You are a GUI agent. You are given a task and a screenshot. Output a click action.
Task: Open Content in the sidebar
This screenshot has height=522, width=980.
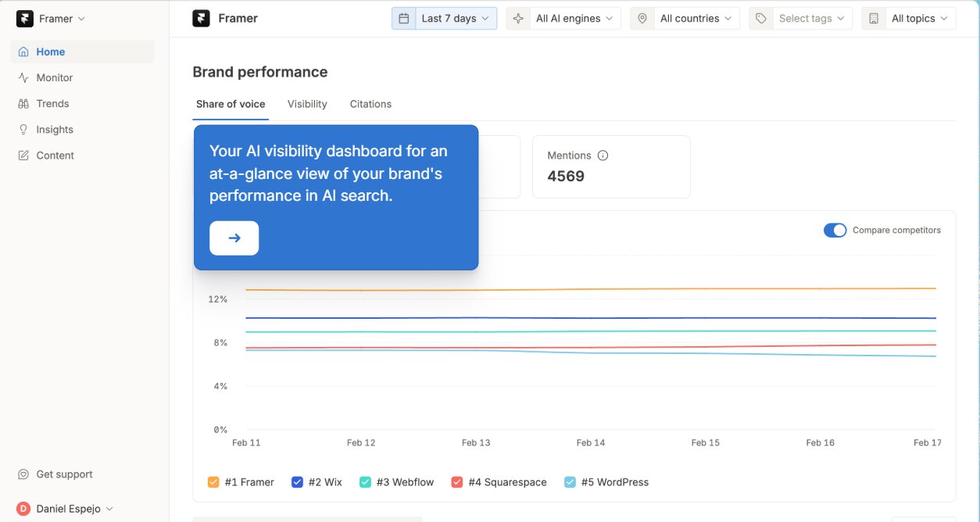pyautogui.click(x=82, y=156)
